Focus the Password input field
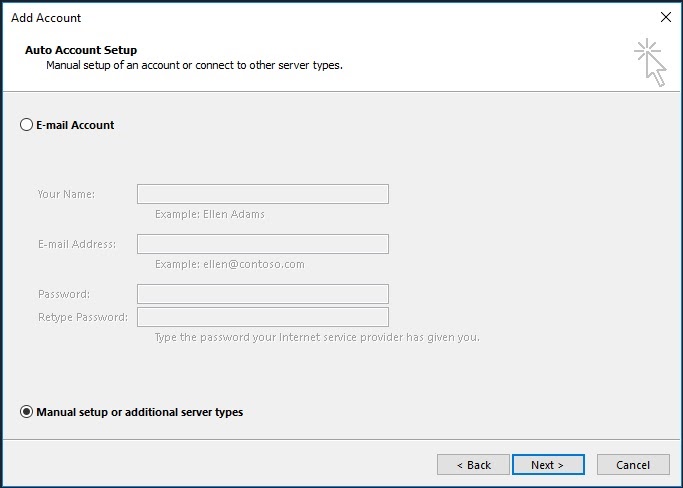The width and height of the screenshot is (683, 488). pyautogui.click(x=262, y=294)
